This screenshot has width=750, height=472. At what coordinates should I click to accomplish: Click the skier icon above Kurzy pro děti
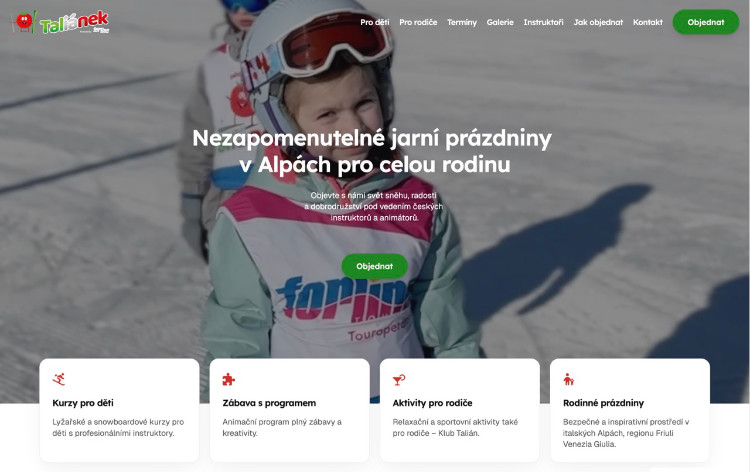point(59,379)
